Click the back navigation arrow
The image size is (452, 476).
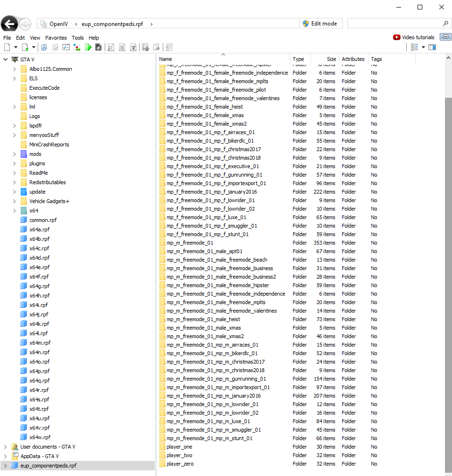(9, 24)
